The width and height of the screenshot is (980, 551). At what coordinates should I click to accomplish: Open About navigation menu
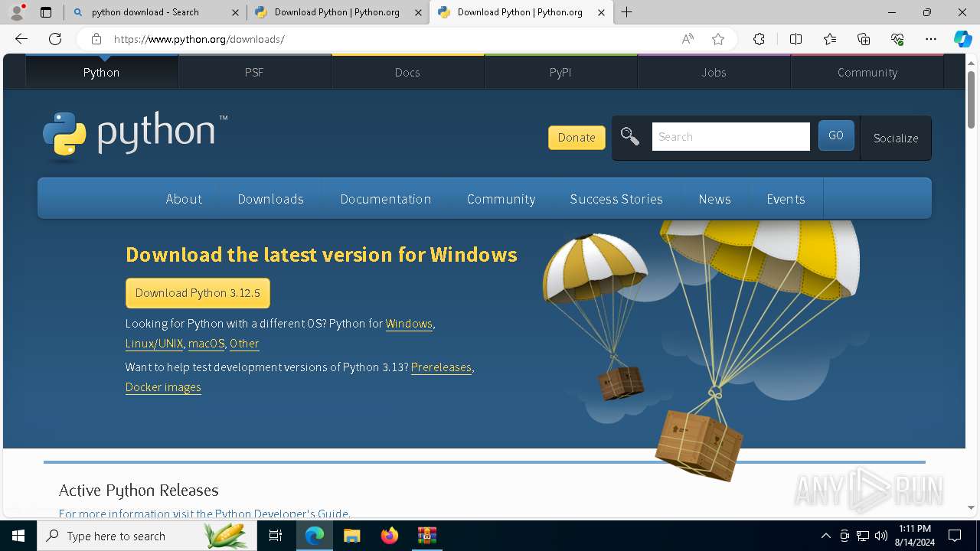pyautogui.click(x=184, y=199)
